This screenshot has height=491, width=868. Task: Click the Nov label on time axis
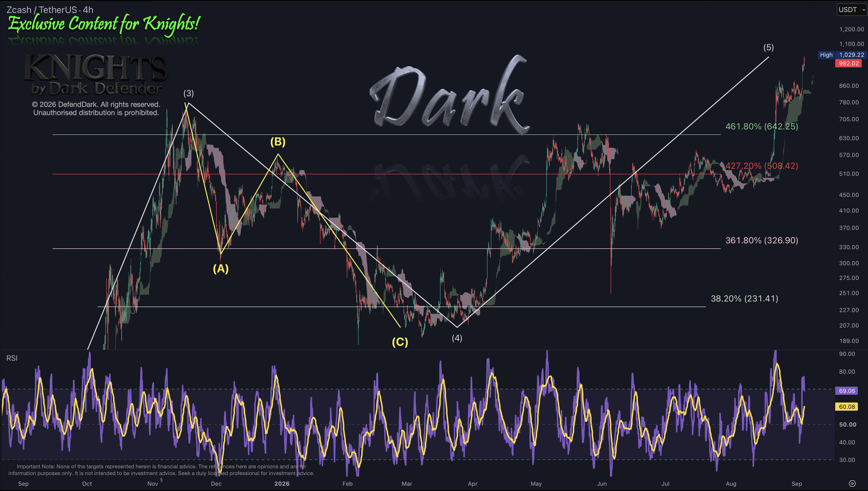tap(153, 484)
